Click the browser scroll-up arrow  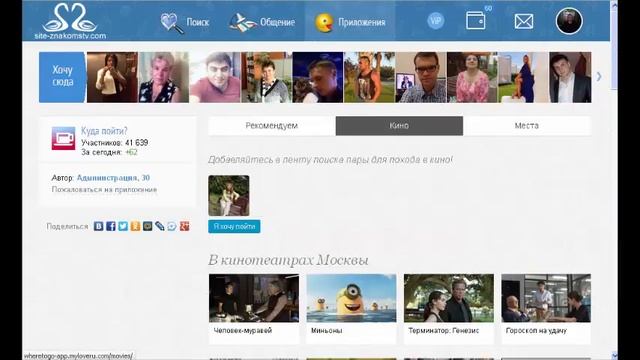(614, 4)
